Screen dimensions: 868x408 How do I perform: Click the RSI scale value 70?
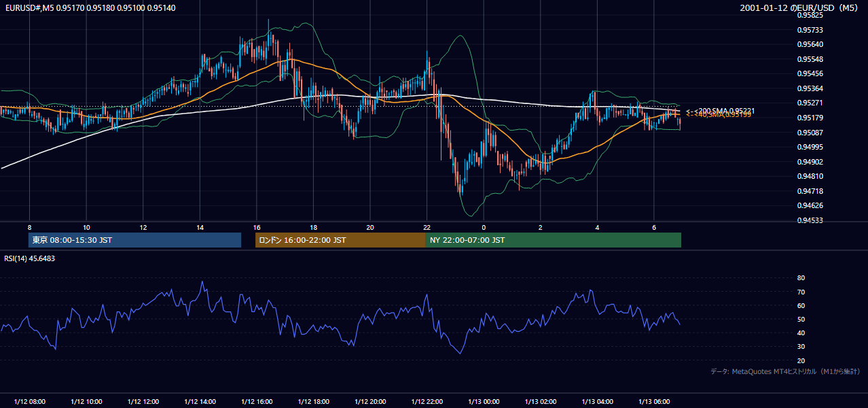(801, 292)
